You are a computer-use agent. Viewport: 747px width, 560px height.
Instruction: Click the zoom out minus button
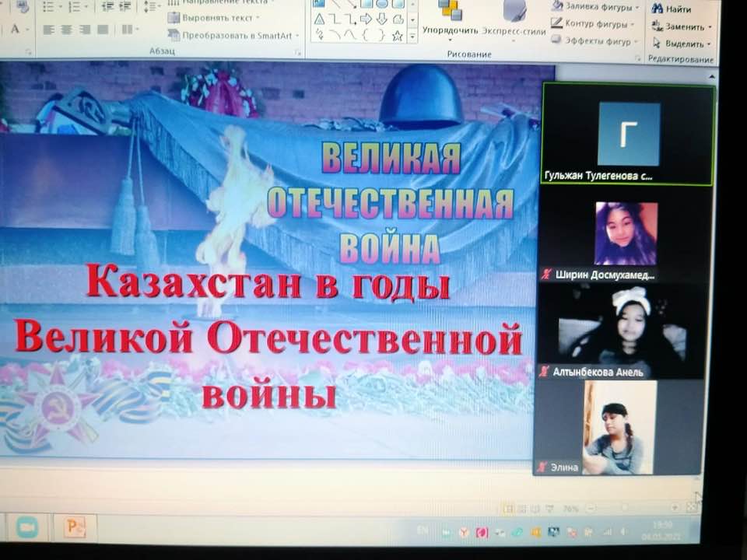click(x=591, y=508)
